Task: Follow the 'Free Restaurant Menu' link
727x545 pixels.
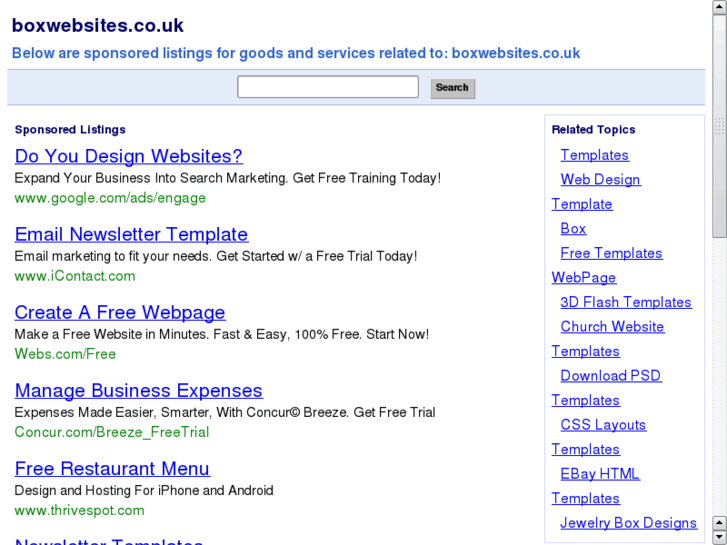Action: coord(112,468)
